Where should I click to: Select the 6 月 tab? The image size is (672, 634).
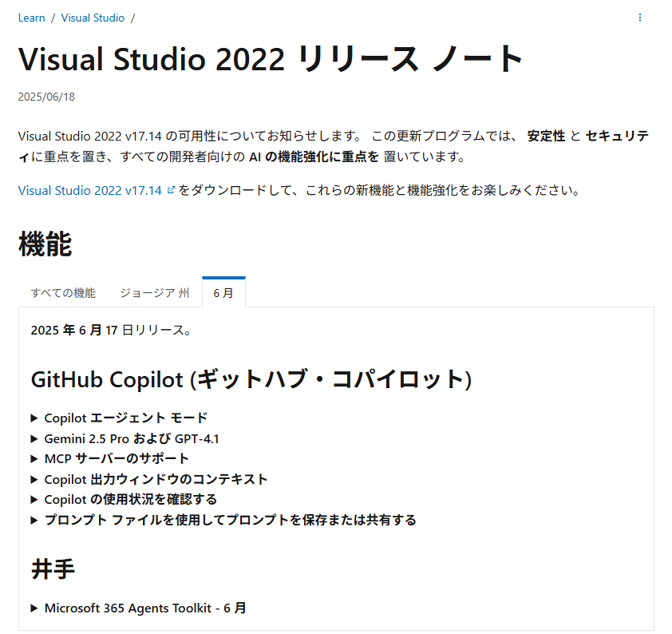pyautogui.click(x=223, y=293)
